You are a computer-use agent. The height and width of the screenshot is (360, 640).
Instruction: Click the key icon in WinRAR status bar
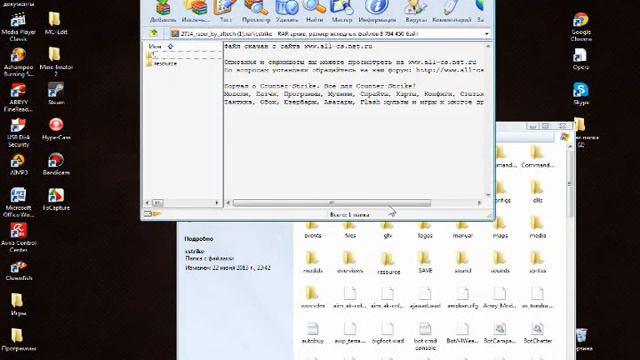[157, 214]
